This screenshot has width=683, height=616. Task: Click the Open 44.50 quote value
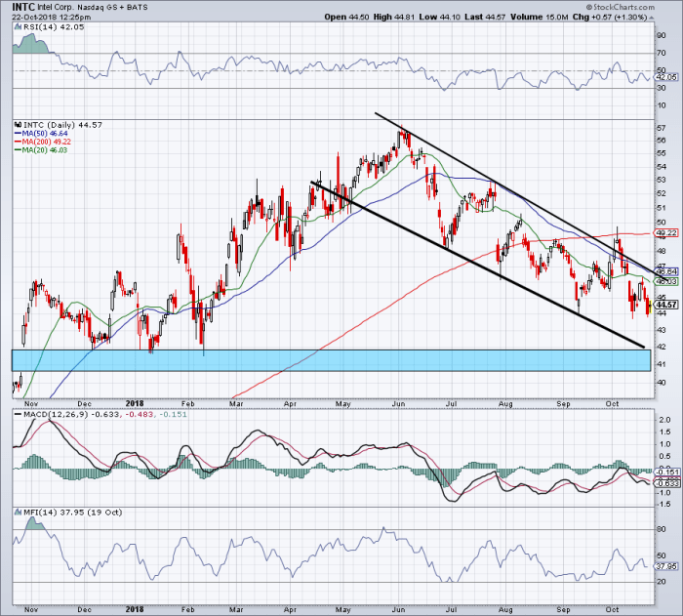(346, 17)
